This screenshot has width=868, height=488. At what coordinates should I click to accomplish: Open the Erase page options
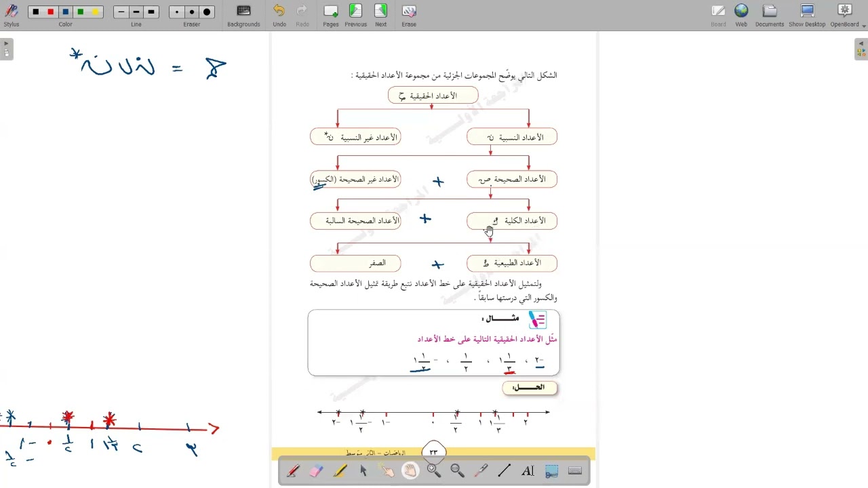coord(409,15)
